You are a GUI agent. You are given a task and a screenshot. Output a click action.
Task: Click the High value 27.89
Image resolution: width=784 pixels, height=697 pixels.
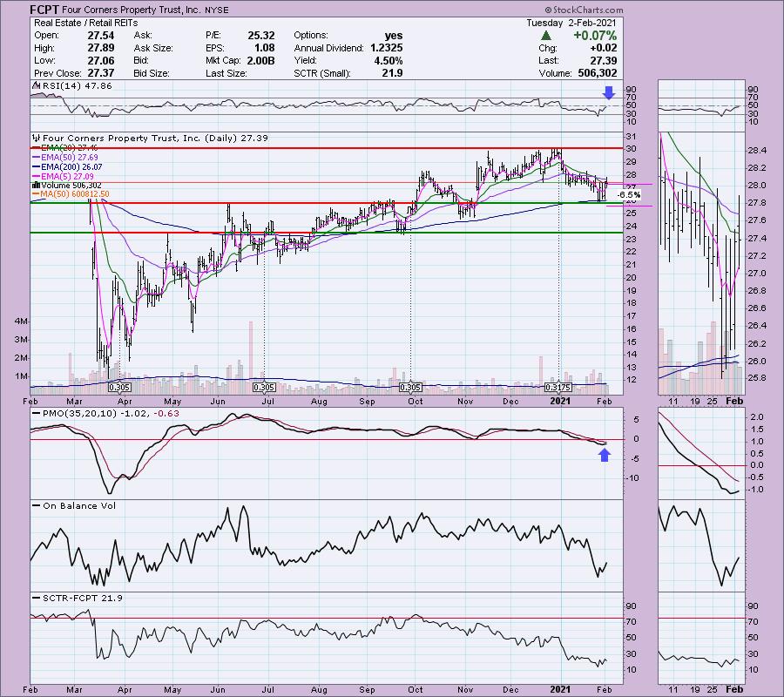[100, 48]
